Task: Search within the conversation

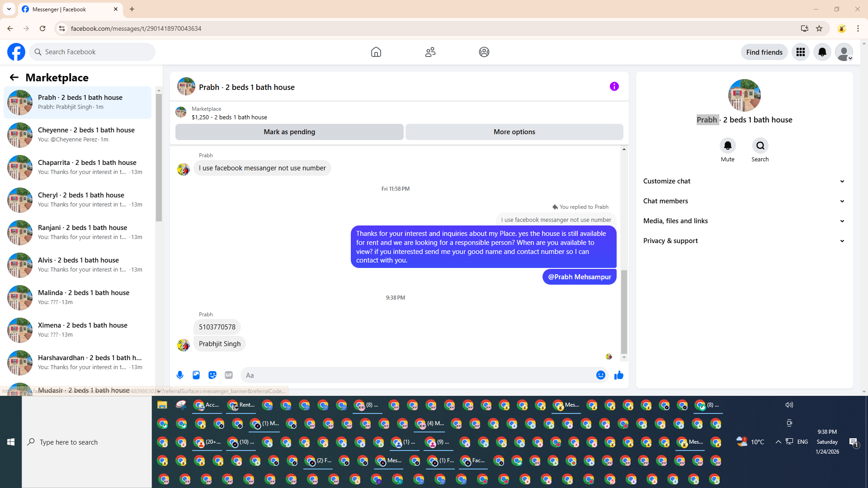Action: (760, 145)
